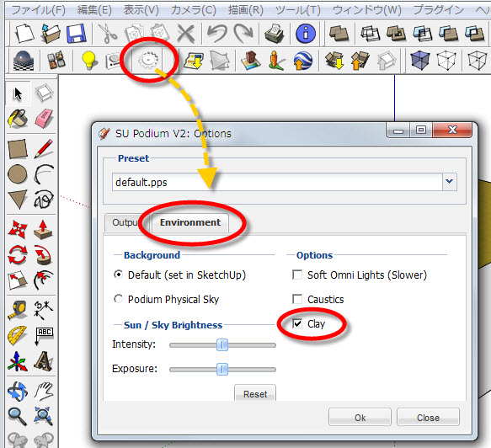Click the Intensity slider handle
This screenshot has height=448, width=491.
222,345
